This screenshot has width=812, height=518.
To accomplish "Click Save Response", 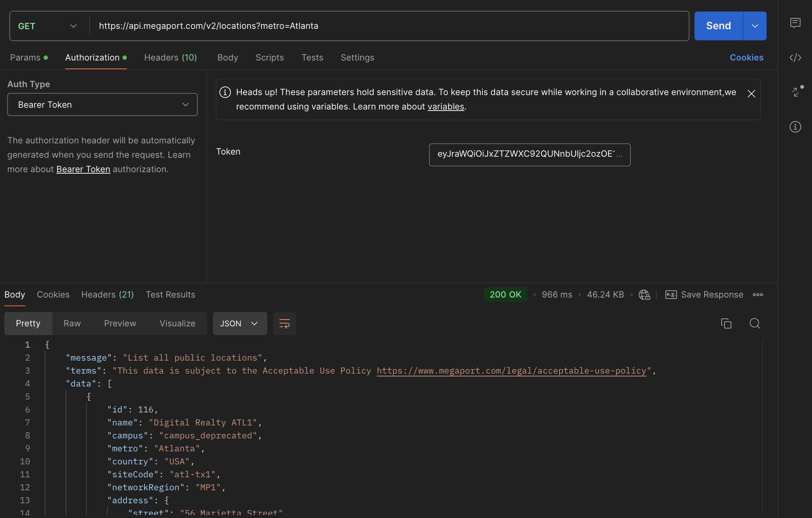I will (712, 295).
